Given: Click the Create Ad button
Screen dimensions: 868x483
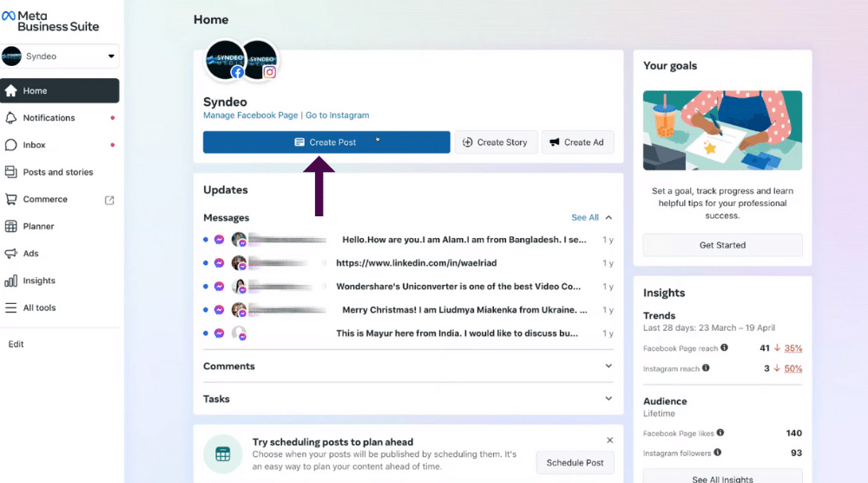Looking at the screenshot, I should pyautogui.click(x=577, y=142).
